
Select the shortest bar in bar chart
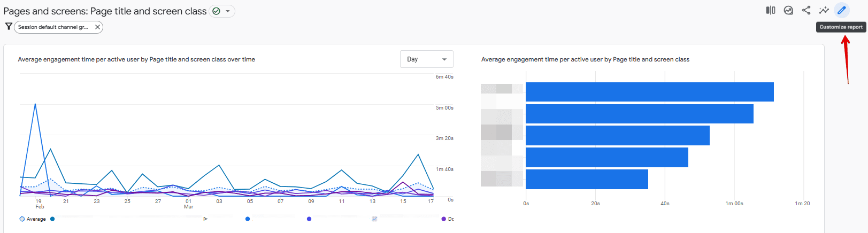pos(587,180)
